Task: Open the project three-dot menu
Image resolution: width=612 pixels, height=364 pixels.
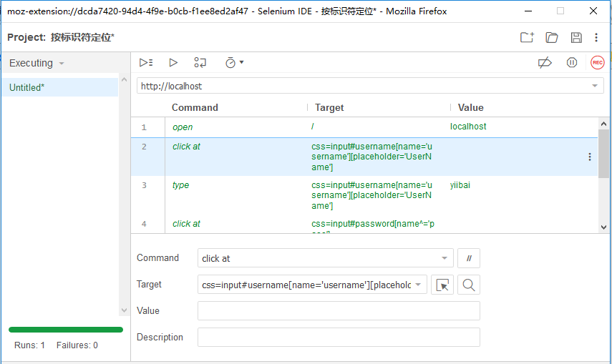Action: click(x=596, y=37)
